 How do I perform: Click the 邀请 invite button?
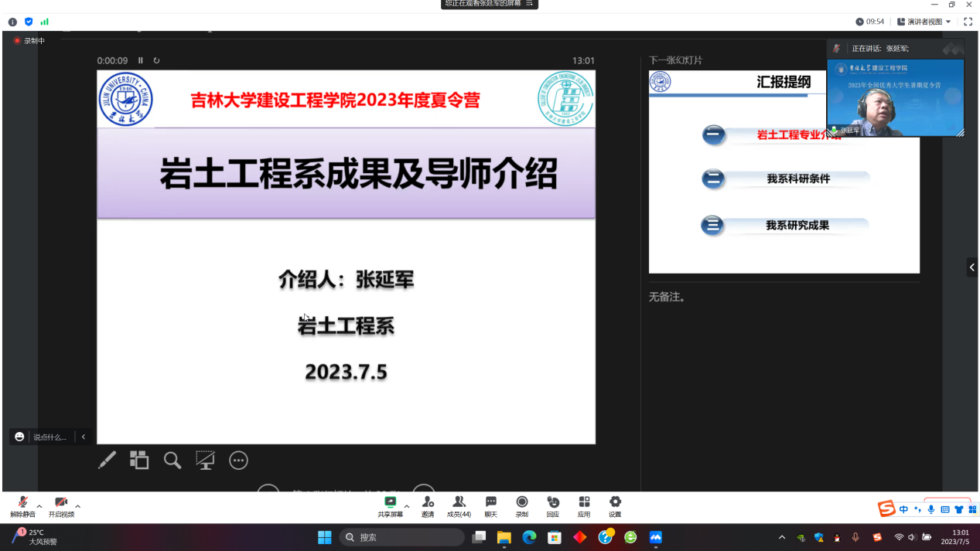428,506
